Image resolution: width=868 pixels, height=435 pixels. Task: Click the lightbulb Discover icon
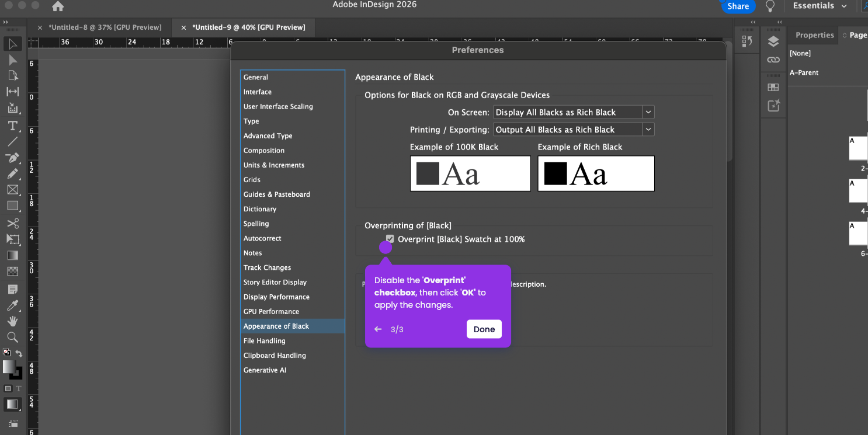coord(770,6)
